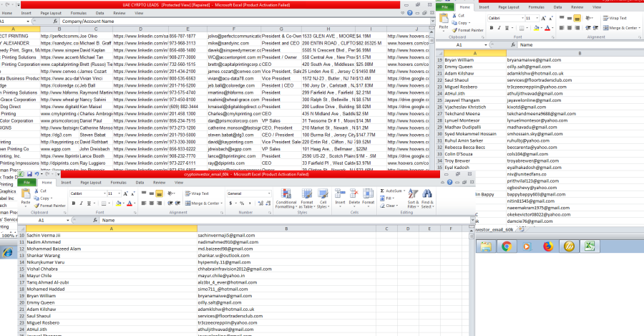Open Find & Select in the bottom window
The image size is (644, 336).
(x=426, y=198)
